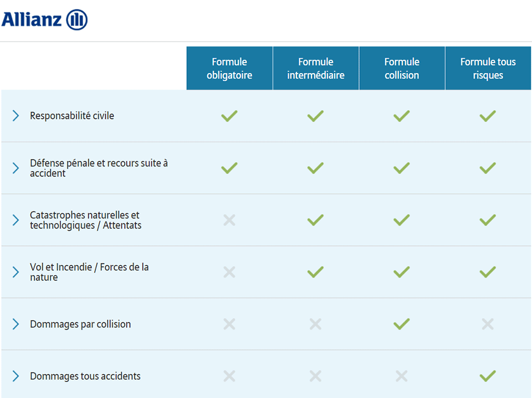Click the Allianz eagle logo icon
The height and width of the screenshot is (398, 532).
pos(76,19)
